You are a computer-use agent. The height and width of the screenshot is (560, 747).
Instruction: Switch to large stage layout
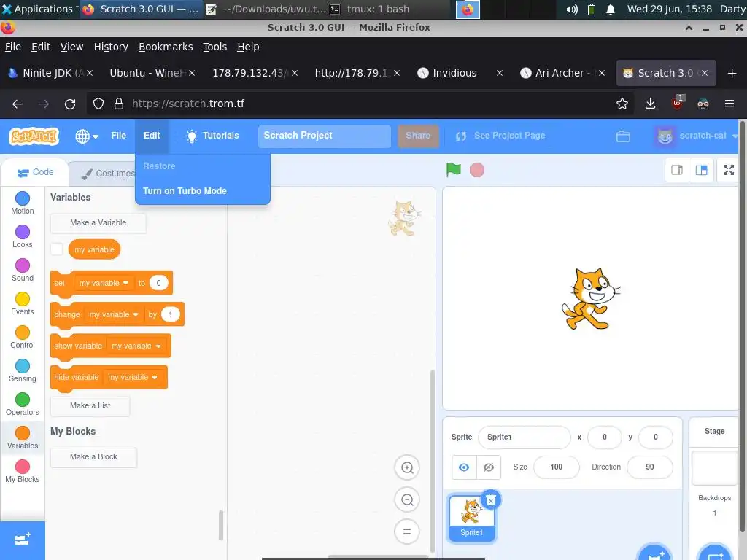[x=701, y=170]
